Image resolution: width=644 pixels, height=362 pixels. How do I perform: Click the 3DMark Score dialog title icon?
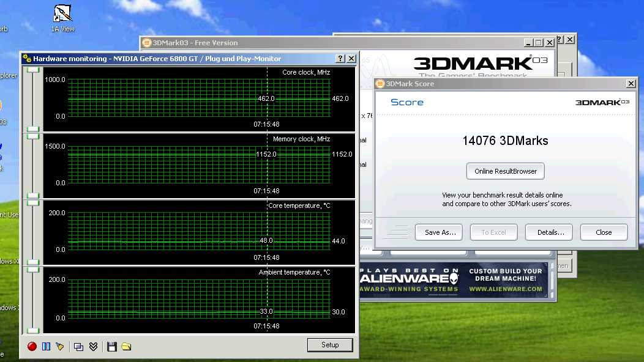point(380,84)
